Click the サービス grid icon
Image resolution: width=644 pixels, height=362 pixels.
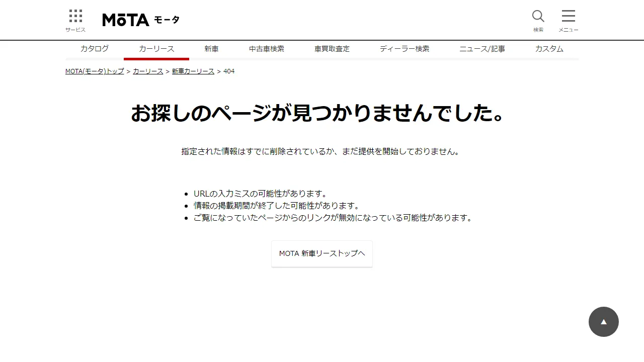tap(75, 17)
